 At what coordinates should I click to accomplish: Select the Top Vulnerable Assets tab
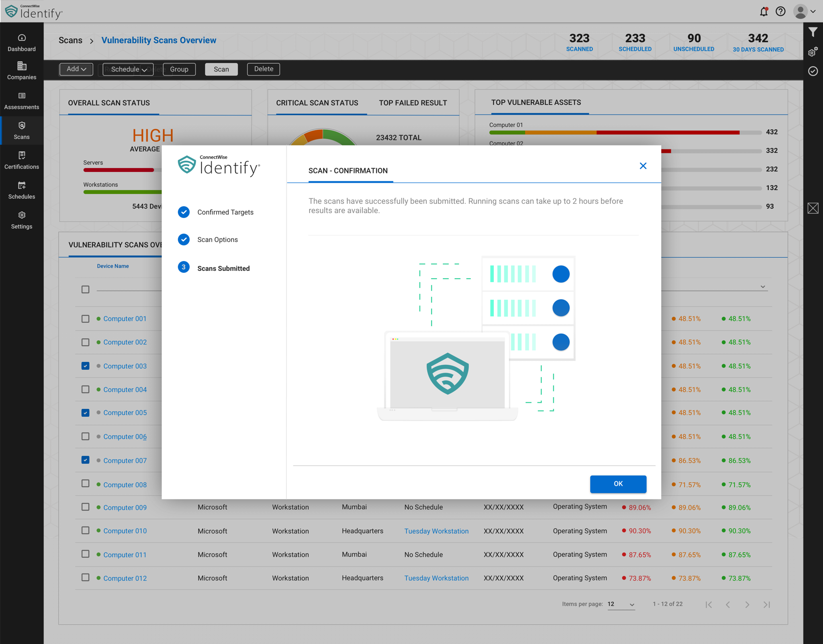pos(536,102)
